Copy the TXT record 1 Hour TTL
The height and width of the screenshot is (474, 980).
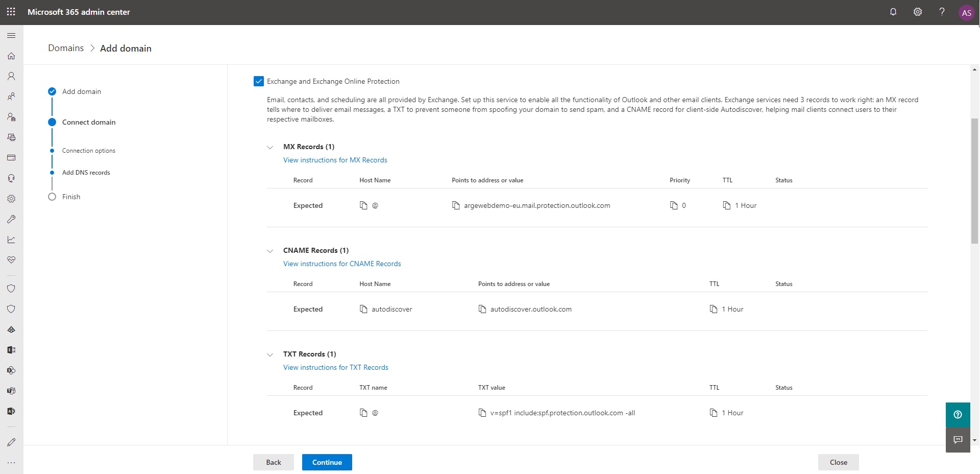(714, 413)
